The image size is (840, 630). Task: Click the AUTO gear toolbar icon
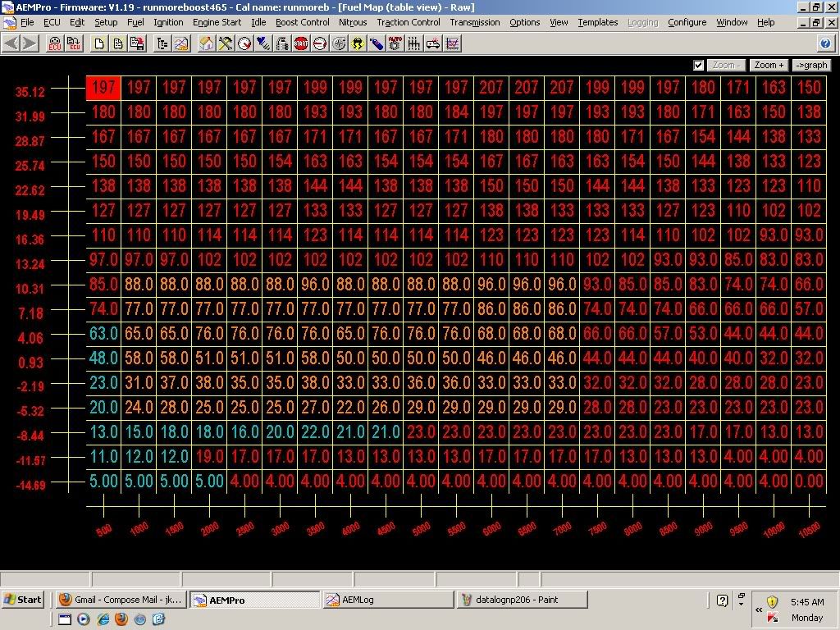click(x=395, y=43)
